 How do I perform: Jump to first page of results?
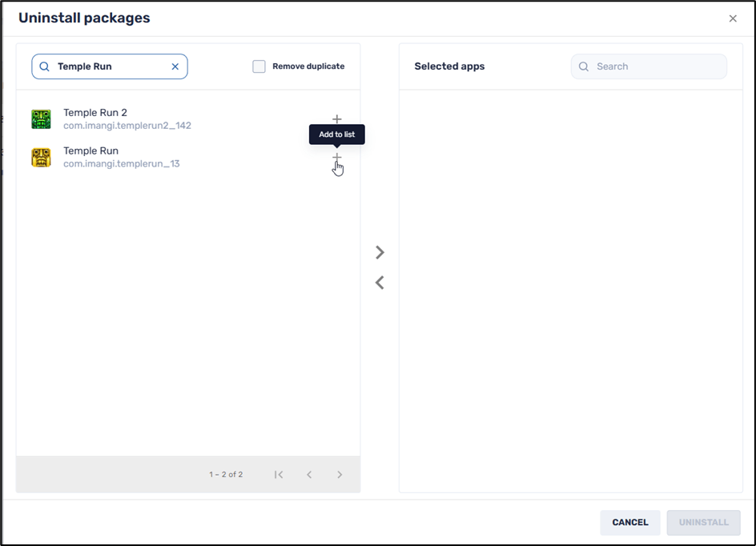[x=279, y=475]
